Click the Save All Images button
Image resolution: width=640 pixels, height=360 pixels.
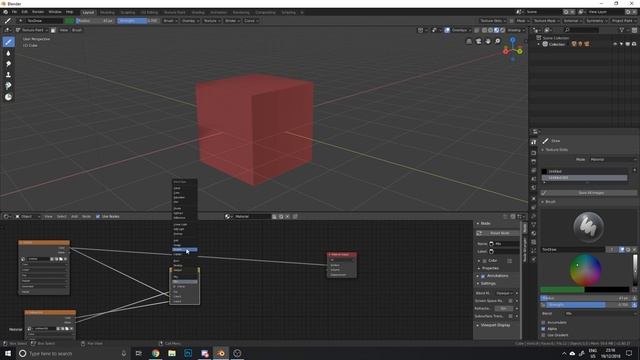pos(589,193)
